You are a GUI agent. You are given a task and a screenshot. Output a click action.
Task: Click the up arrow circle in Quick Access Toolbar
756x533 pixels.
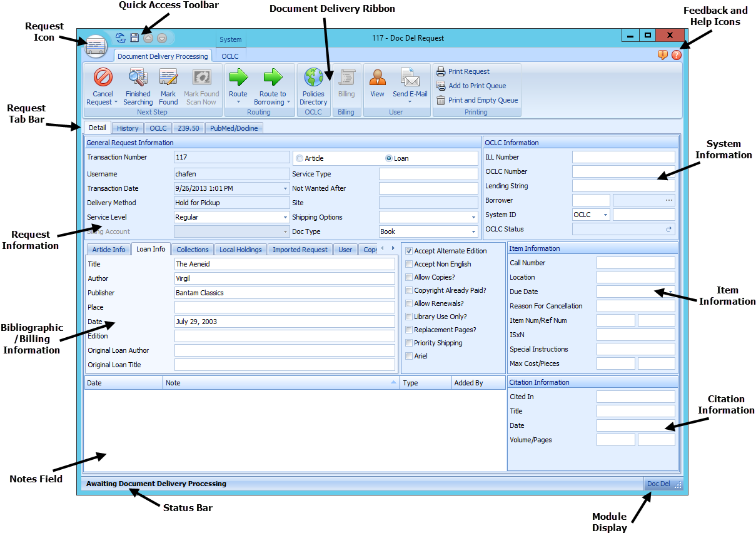pyautogui.click(x=148, y=38)
